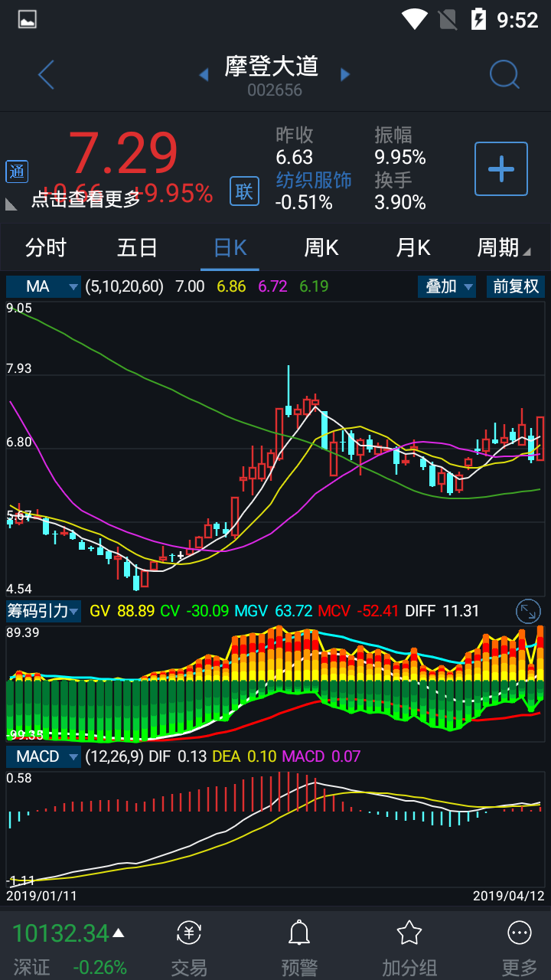Toggle the 前复权 adjustment button
Screen dimensions: 551x980
coord(516,286)
